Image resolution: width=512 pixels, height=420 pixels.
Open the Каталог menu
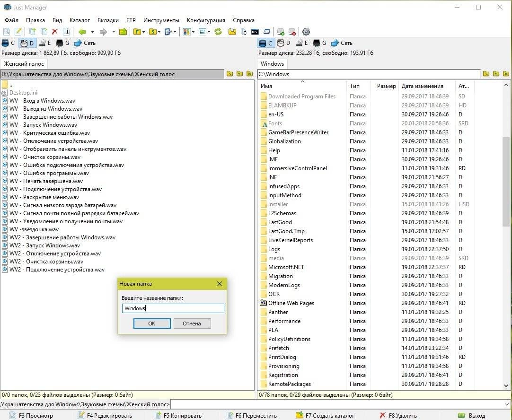79,20
